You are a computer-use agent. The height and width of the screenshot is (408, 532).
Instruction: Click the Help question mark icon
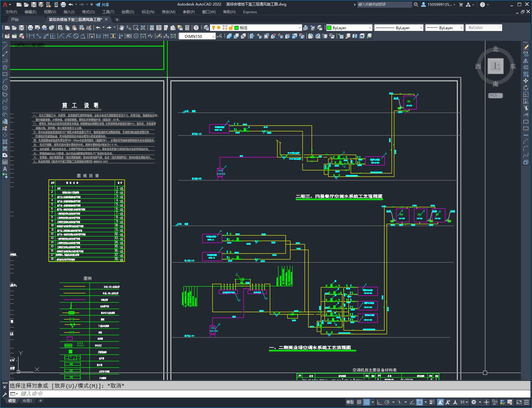(x=196, y=28)
